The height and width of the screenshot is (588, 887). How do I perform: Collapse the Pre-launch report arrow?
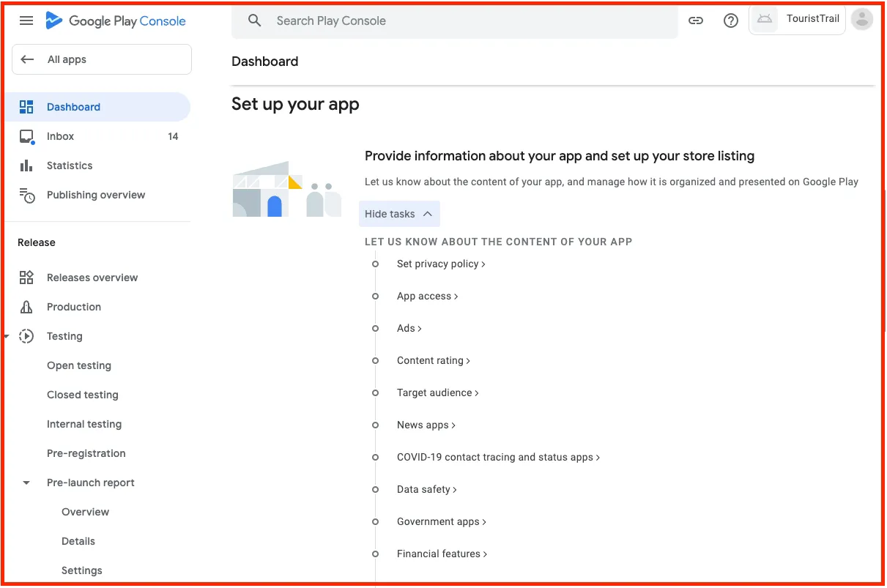click(x=26, y=483)
